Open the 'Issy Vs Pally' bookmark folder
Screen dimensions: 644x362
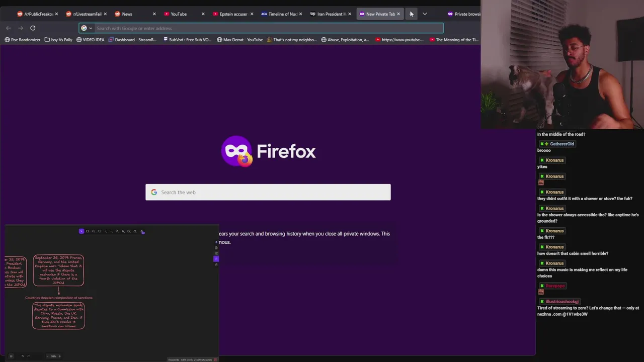tap(58, 40)
